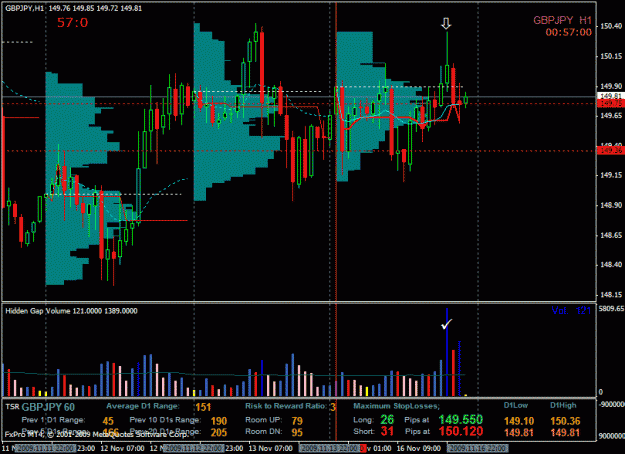Click the red 57:0 countdown label
Screen dimensions: 625x454
(72, 22)
